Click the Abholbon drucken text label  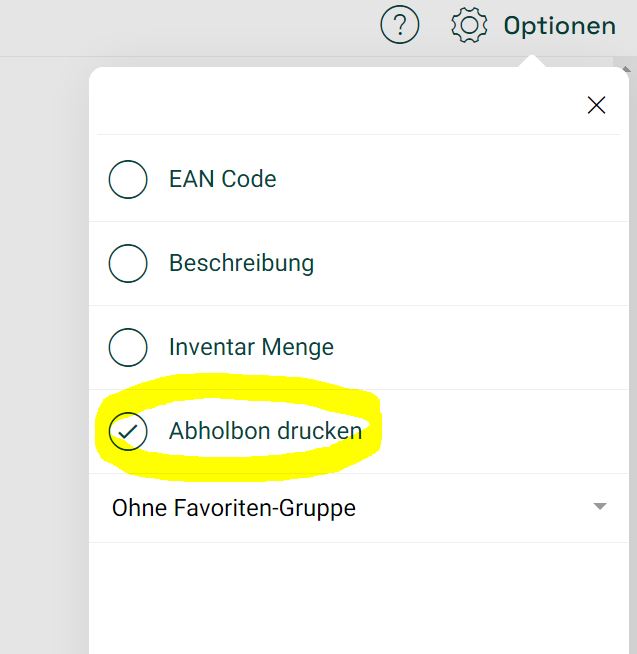265,431
